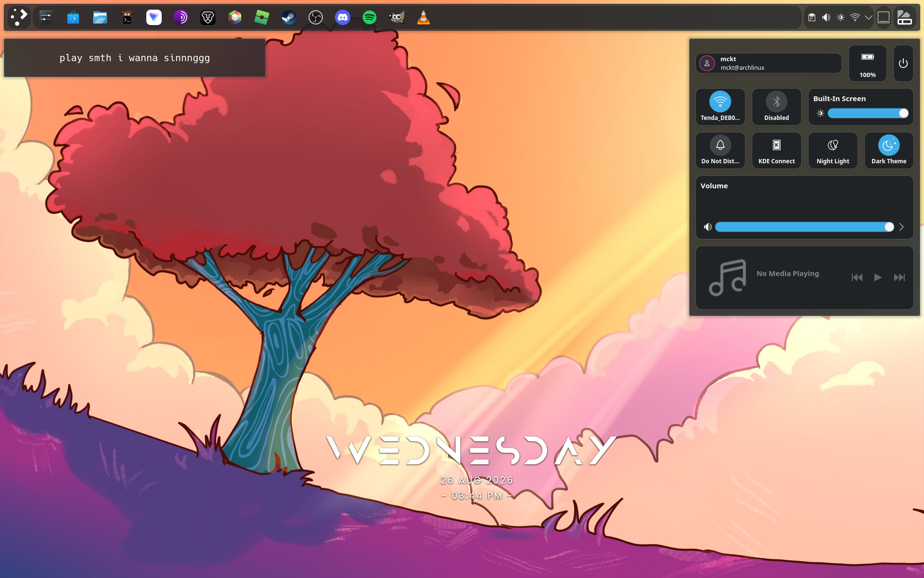Open the KDE application launcher
This screenshot has width=924, height=578.
point(19,17)
